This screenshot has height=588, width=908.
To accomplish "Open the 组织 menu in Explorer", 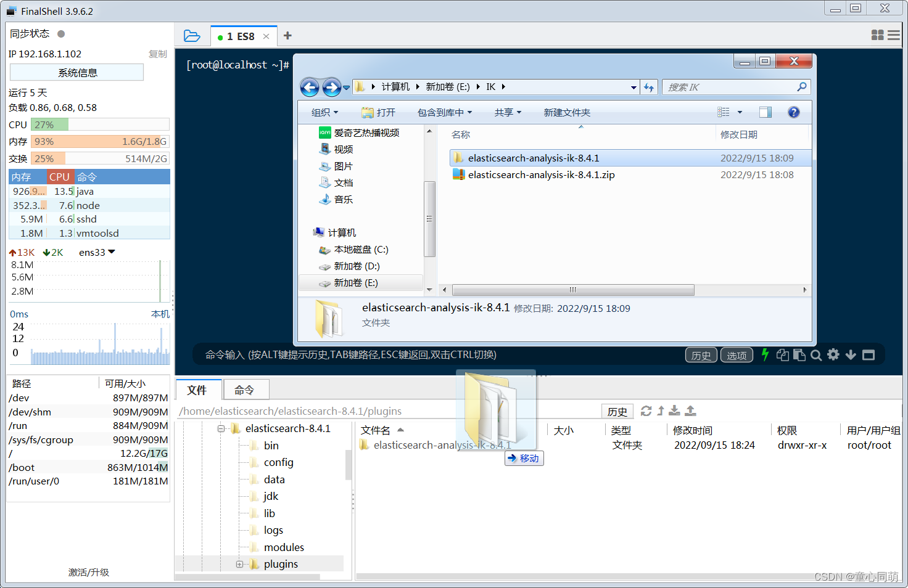I will click(325, 112).
